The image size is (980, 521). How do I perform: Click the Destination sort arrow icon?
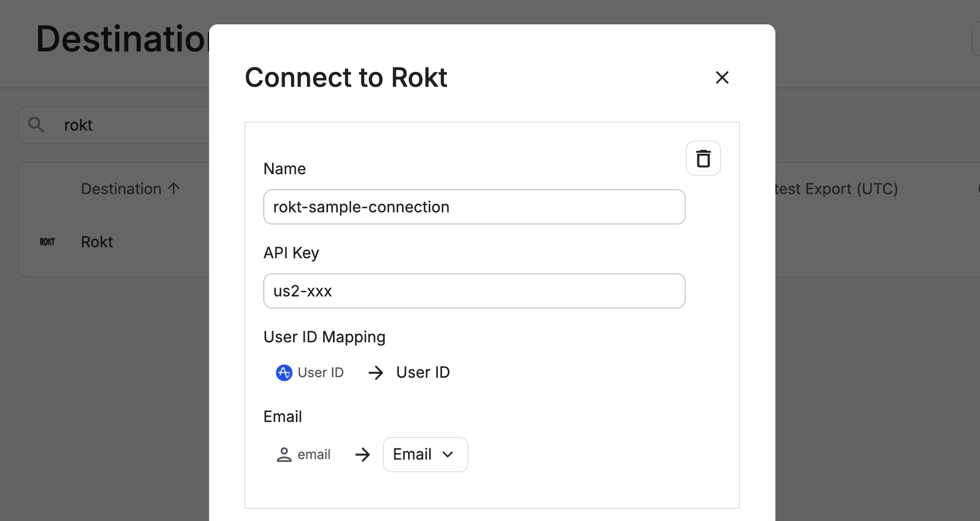pos(174,189)
